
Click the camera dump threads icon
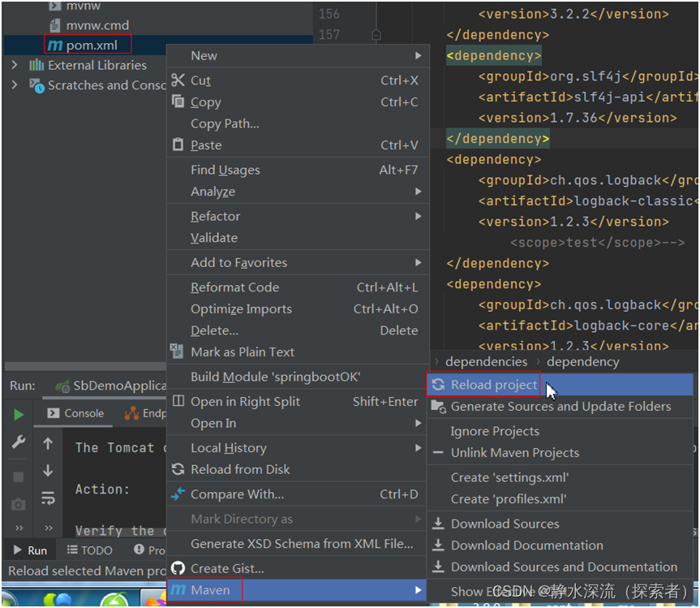tap(19, 505)
